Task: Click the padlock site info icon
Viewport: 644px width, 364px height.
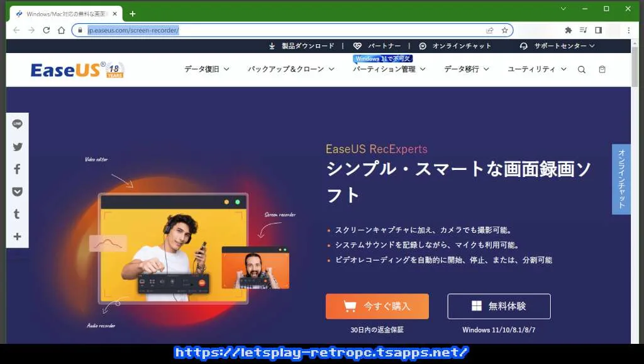Action: [80, 30]
